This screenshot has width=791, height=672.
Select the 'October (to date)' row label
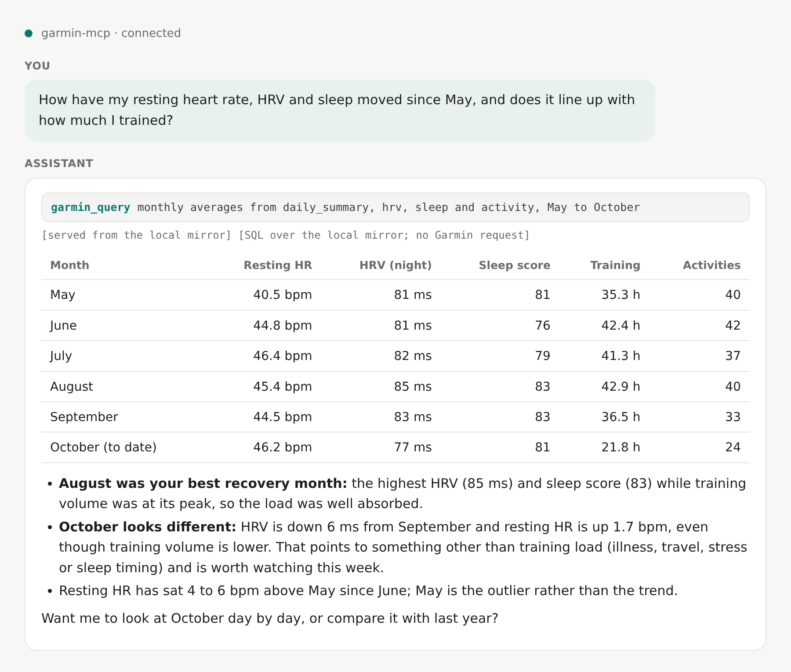(x=103, y=447)
